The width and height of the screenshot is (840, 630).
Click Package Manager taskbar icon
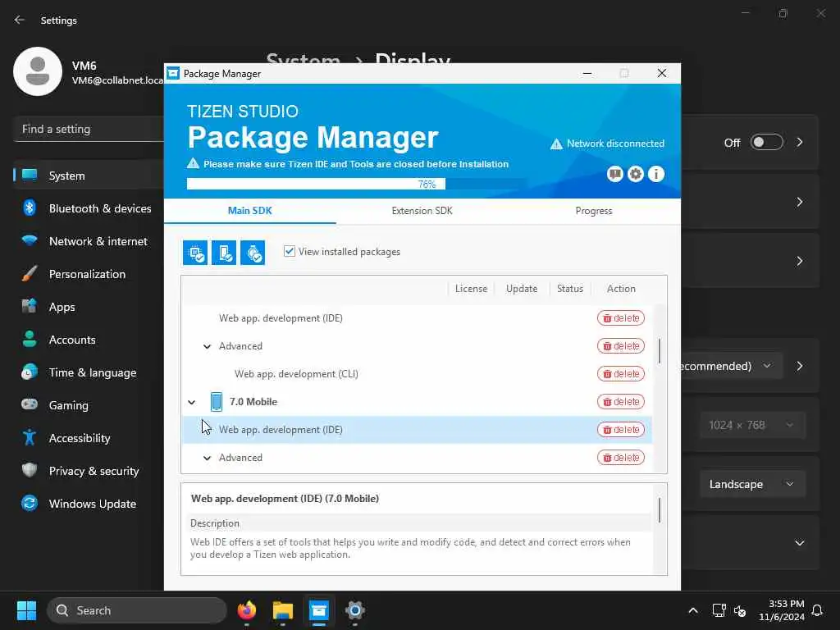pos(319,610)
